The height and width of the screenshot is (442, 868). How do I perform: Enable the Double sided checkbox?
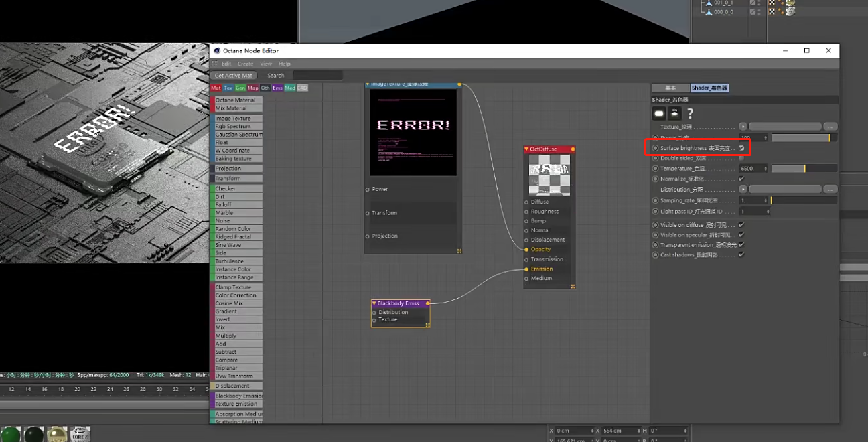pos(741,159)
